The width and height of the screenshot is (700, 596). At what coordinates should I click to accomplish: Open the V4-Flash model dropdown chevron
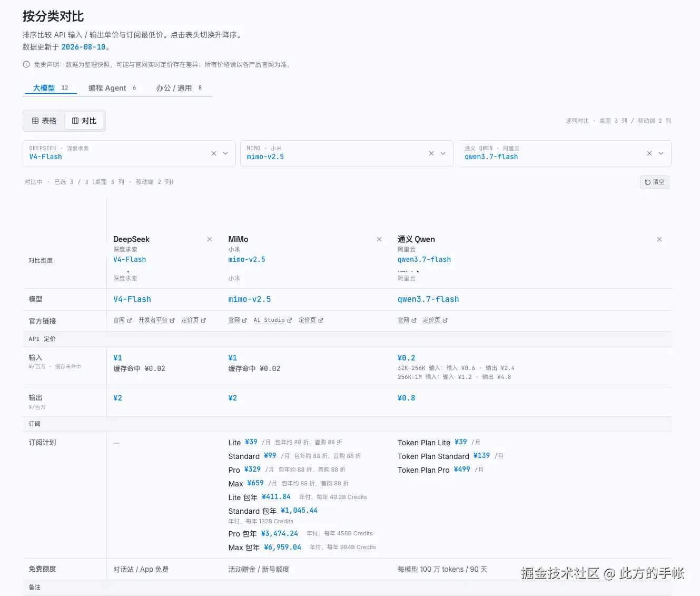pos(225,153)
